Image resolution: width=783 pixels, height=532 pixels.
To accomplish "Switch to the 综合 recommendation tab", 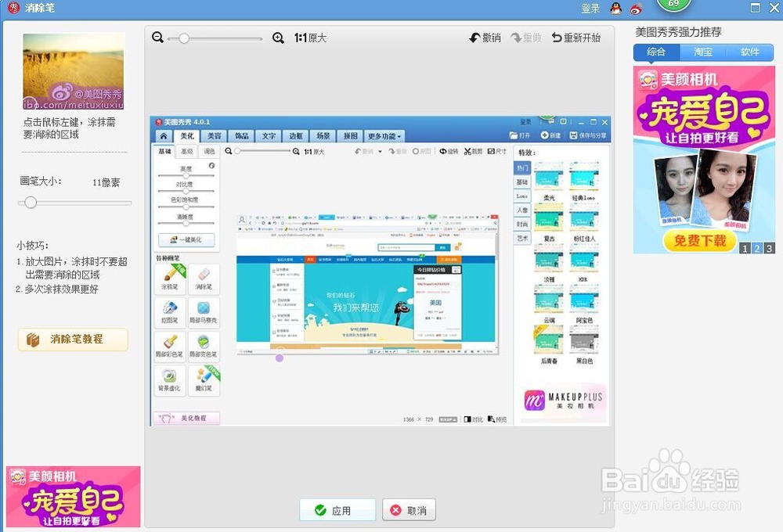I will [x=656, y=52].
